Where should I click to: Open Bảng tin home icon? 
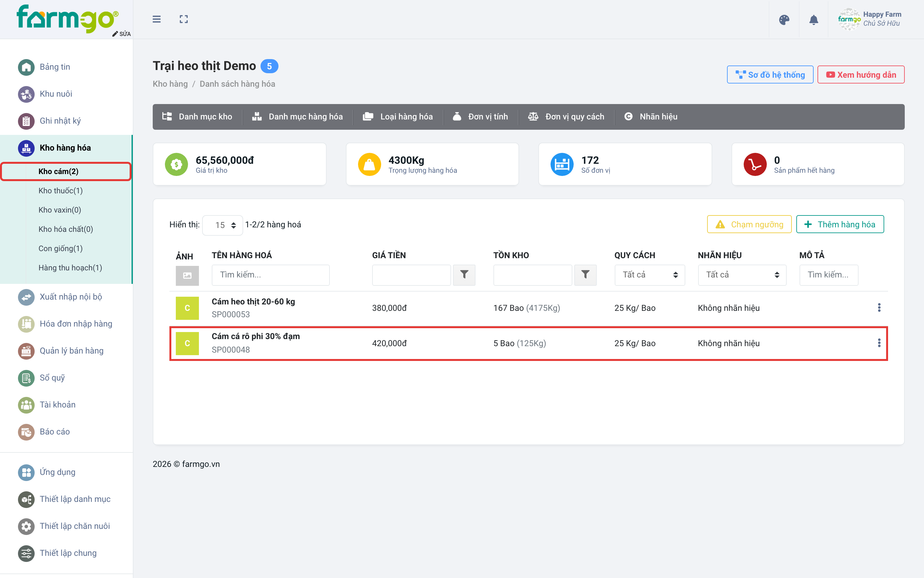[x=26, y=67]
